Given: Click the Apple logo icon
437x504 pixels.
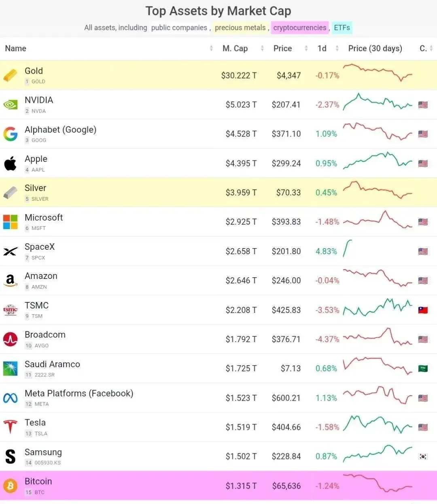Looking at the screenshot, I should point(11,163).
